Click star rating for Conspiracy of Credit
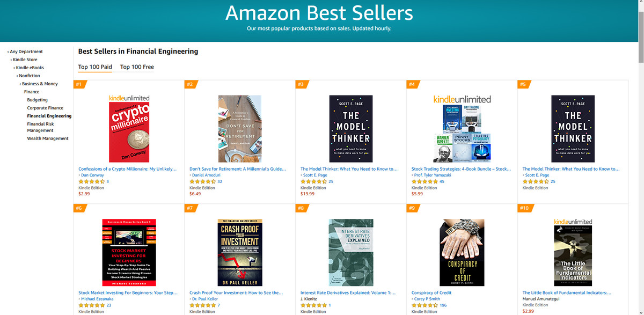This screenshot has width=644, height=315. click(424, 305)
